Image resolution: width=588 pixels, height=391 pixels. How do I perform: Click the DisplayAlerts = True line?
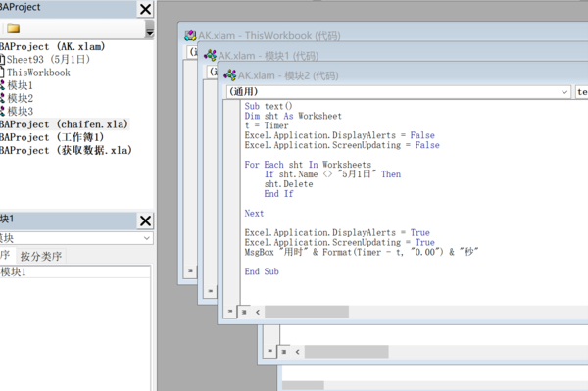[x=337, y=233]
